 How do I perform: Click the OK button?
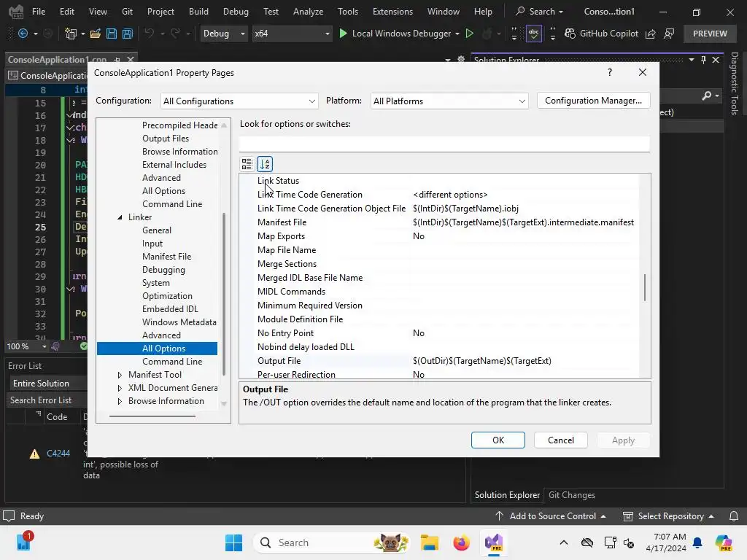[498, 440]
